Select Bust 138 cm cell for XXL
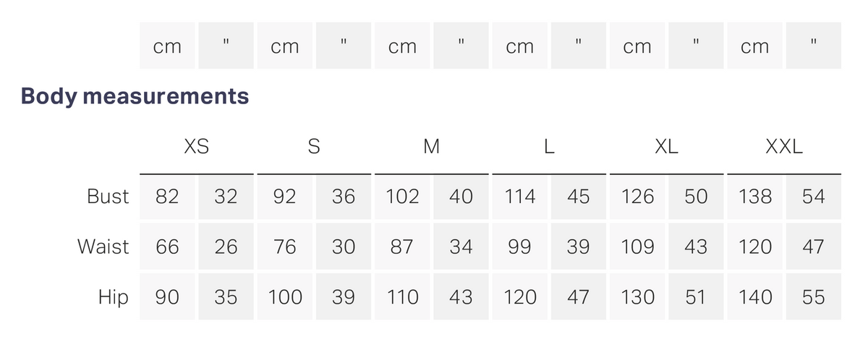Screen dimensions: 868x342 755,196
